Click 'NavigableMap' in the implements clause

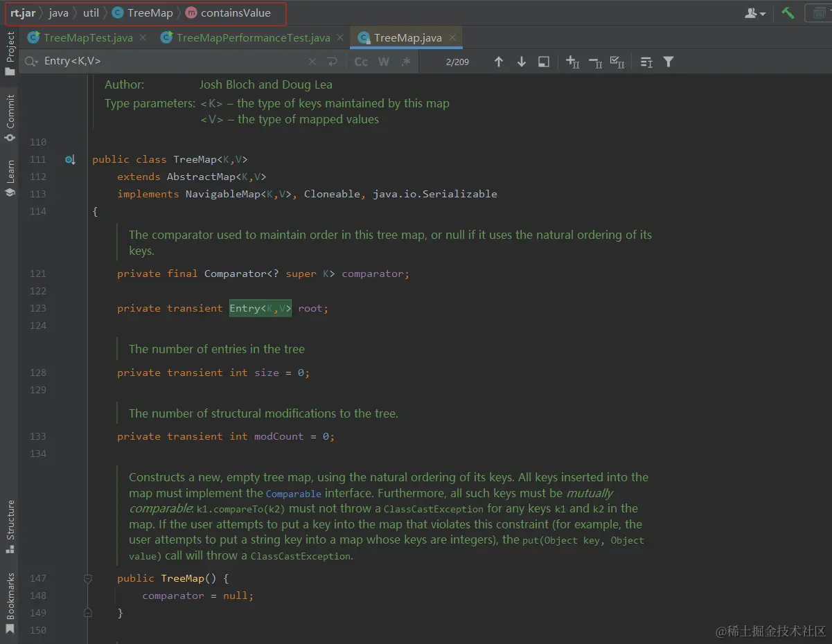click(x=223, y=194)
